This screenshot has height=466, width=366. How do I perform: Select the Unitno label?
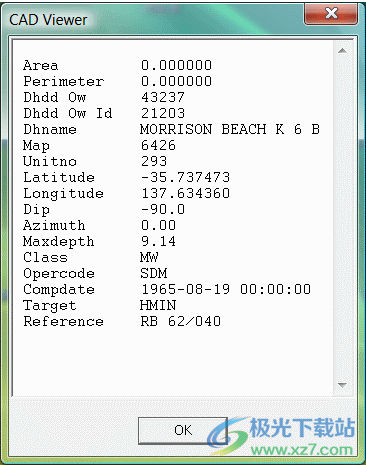[x=50, y=161]
